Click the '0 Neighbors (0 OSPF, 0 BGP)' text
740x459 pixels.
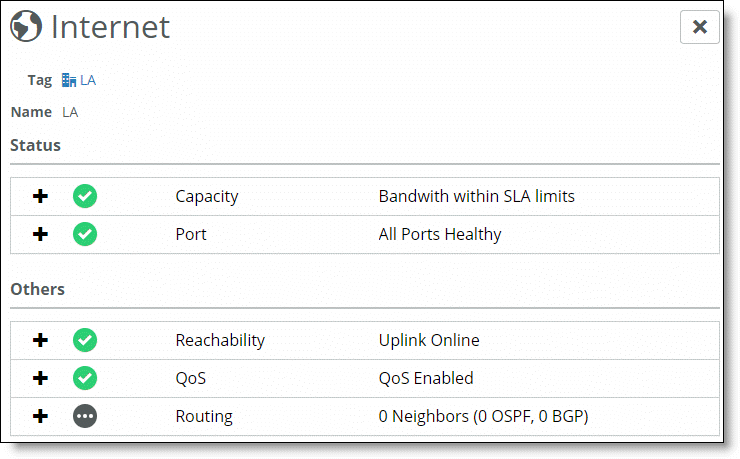click(x=483, y=417)
